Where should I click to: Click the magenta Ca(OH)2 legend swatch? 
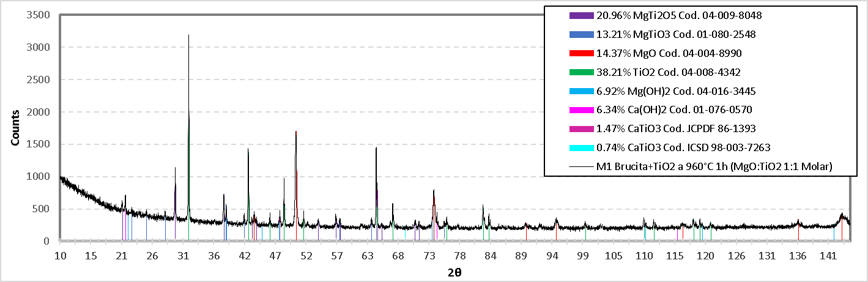581,110
